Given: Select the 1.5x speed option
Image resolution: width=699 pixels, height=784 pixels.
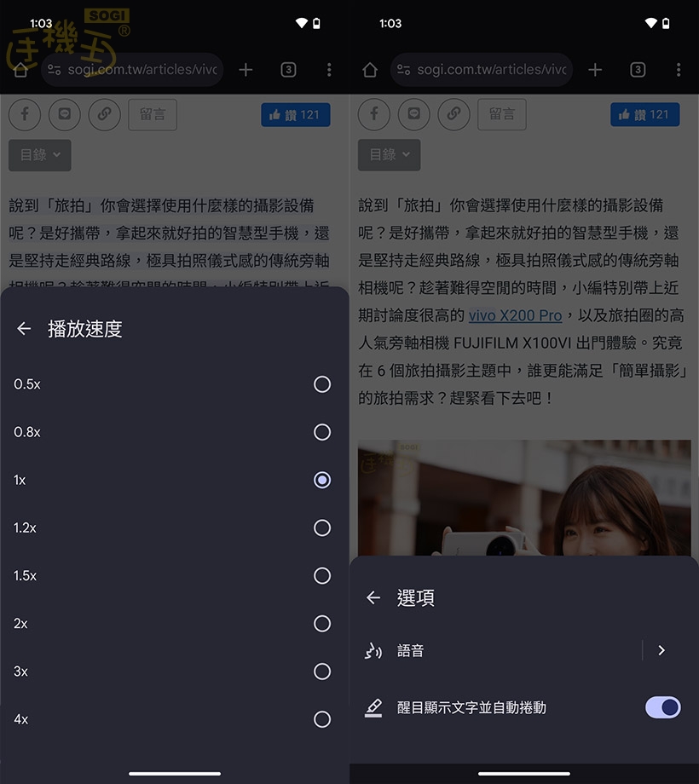Looking at the screenshot, I should tap(321, 575).
